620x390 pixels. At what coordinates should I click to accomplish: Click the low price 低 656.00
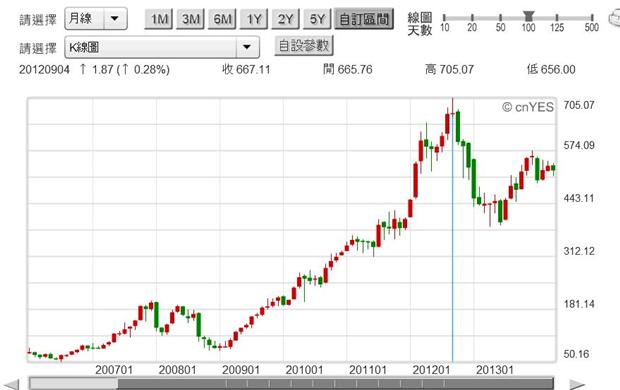551,70
